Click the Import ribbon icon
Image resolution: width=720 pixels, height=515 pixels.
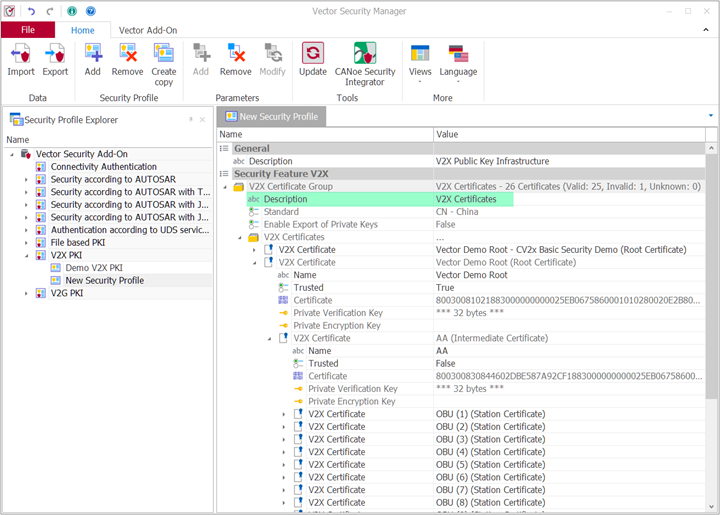point(21,54)
